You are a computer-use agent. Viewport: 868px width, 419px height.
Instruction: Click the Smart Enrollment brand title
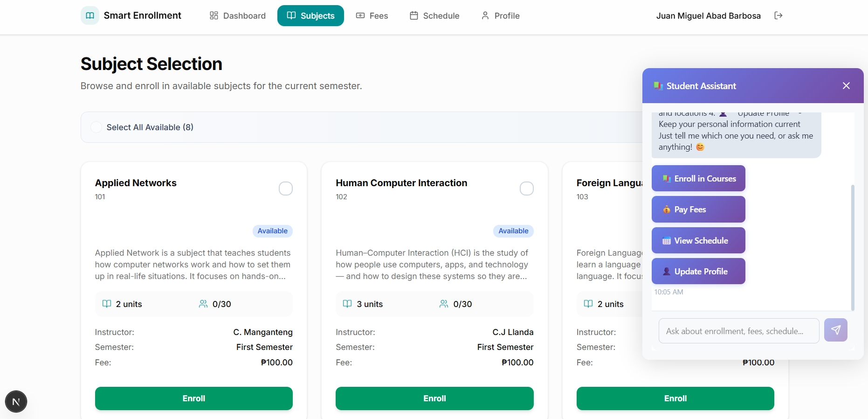pyautogui.click(x=142, y=15)
